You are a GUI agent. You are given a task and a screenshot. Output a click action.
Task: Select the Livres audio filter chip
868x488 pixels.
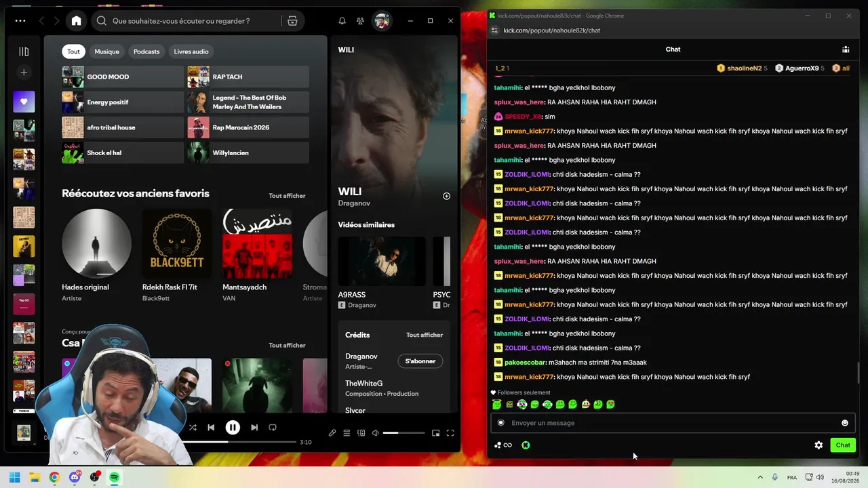(x=191, y=52)
